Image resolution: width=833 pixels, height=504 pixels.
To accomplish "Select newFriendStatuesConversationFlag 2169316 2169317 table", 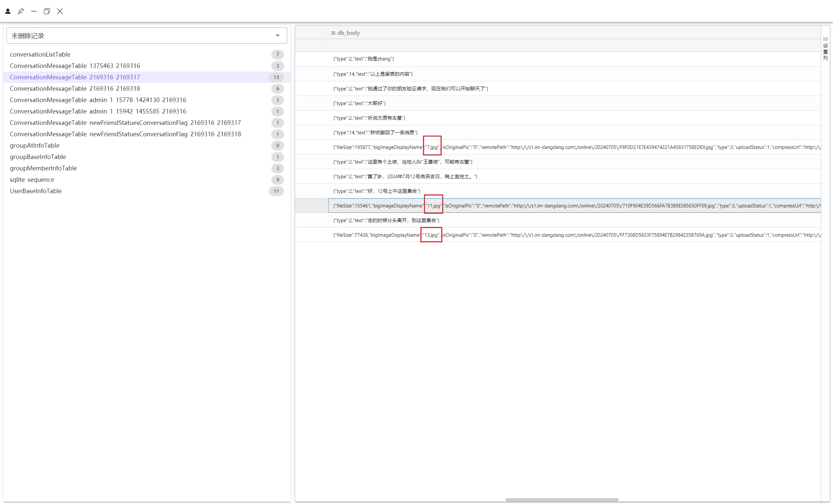I will click(x=147, y=123).
